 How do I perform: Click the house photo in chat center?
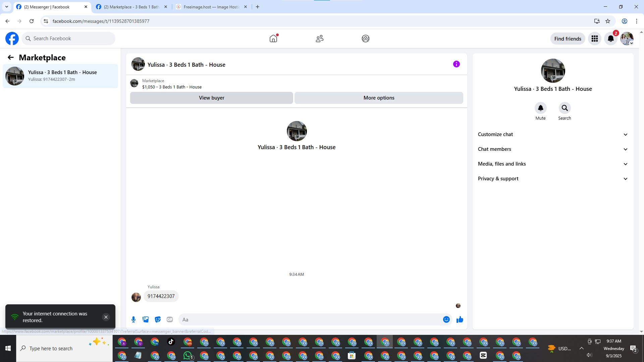(297, 131)
